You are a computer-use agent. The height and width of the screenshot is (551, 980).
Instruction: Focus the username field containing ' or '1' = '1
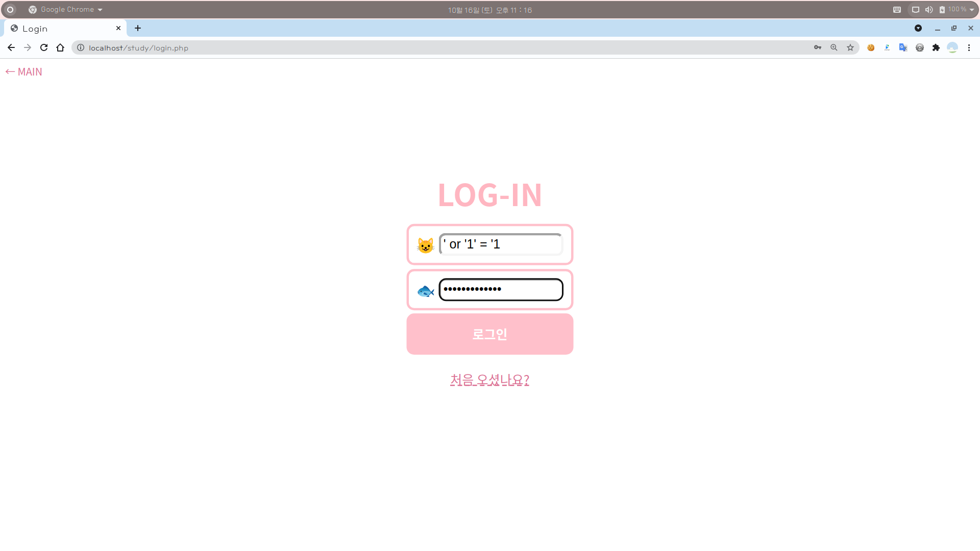pyautogui.click(x=501, y=244)
